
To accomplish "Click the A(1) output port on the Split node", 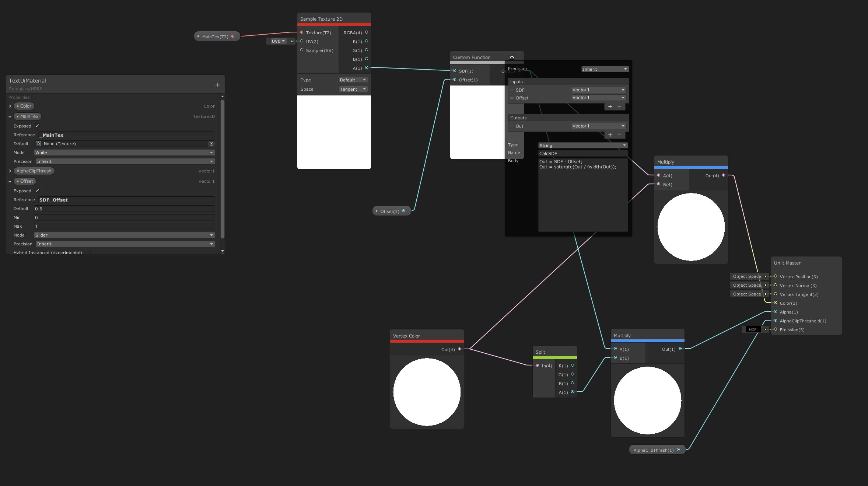I will [573, 392].
